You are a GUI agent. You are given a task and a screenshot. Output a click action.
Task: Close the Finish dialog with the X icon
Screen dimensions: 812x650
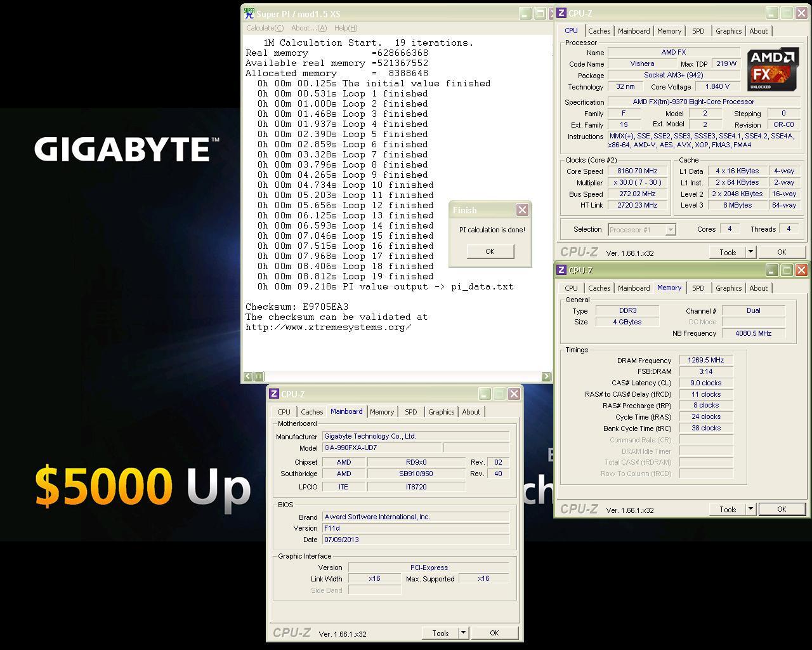(522, 210)
